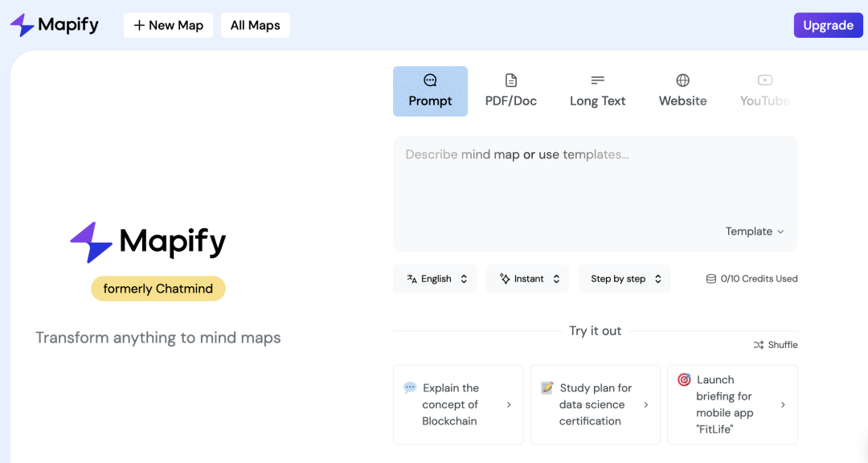Click the Mapify wordmark in header
This screenshot has height=463, width=868.
(68, 25)
